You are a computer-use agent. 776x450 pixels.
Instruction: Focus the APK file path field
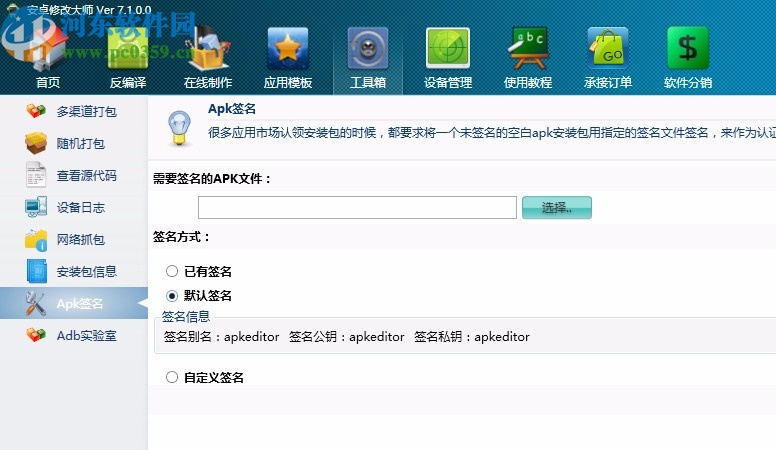(x=357, y=207)
